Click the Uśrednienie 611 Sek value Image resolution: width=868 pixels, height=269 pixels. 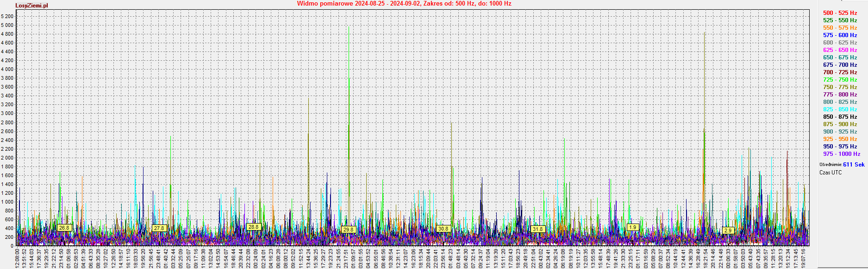click(x=853, y=165)
